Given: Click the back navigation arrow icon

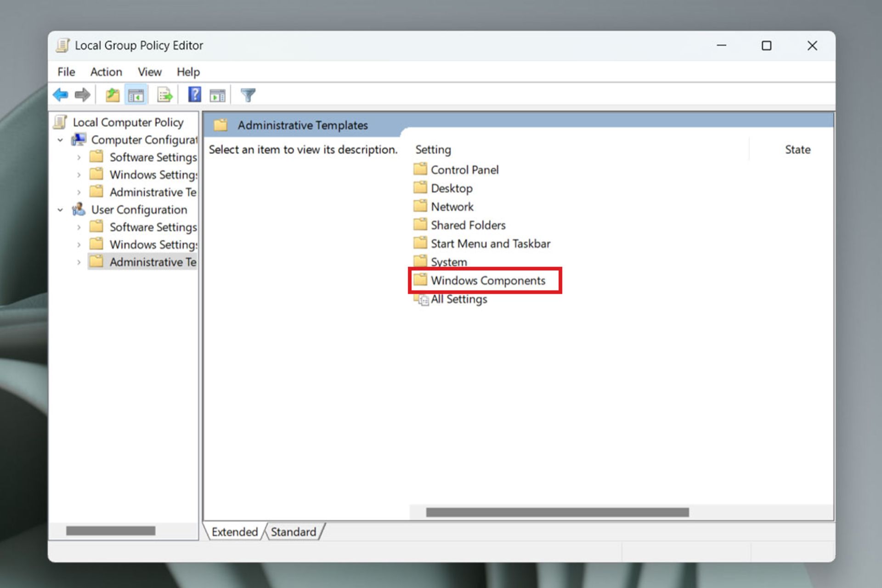Looking at the screenshot, I should click(59, 95).
